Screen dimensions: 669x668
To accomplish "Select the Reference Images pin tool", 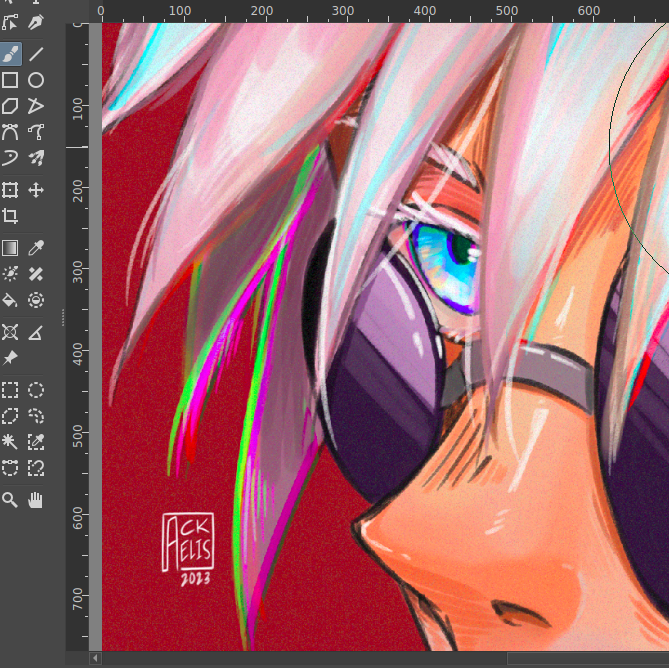I will pos(10,358).
